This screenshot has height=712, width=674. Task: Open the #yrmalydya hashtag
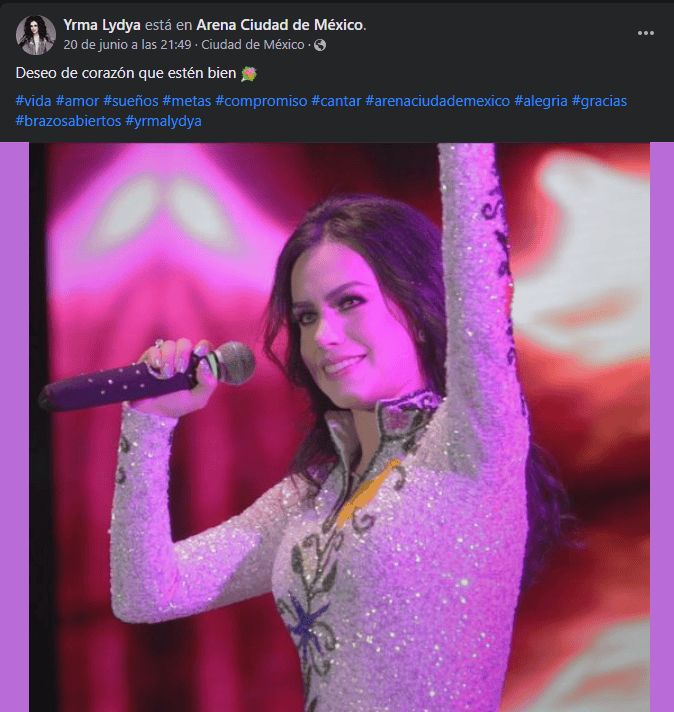[163, 121]
